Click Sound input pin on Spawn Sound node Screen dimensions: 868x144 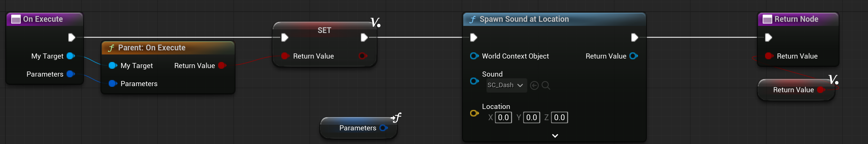[474, 81]
